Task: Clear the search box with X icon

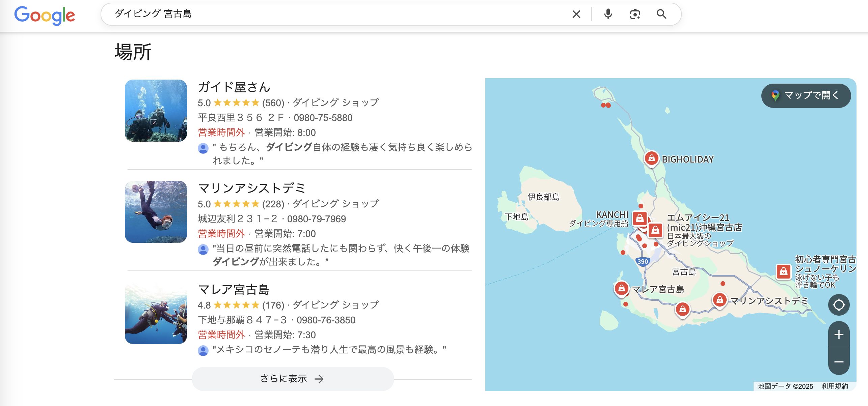Action: click(x=576, y=14)
